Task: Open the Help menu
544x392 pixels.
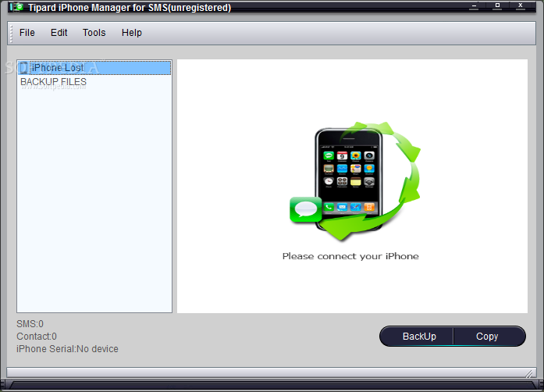Action: point(132,33)
